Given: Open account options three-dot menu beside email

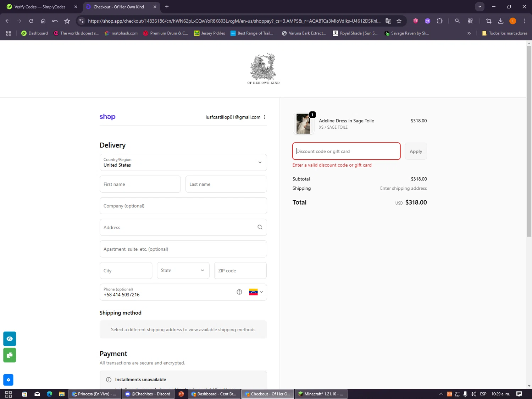Looking at the screenshot, I should pyautogui.click(x=265, y=117).
